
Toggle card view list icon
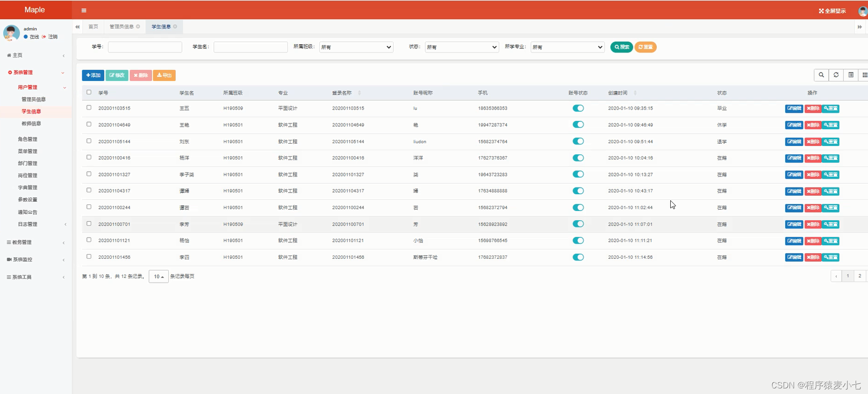point(851,75)
